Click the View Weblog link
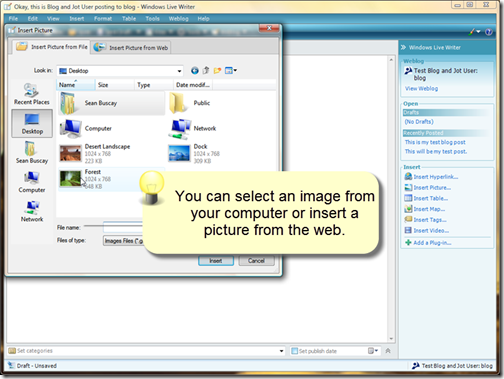Image resolution: width=504 pixels, height=379 pixels. (421, 89)
